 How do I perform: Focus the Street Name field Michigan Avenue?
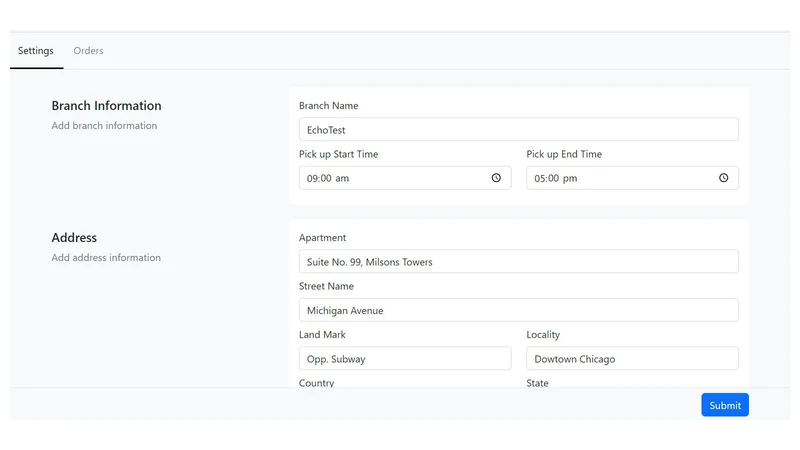pyautogui.click(x=518, y=310)
